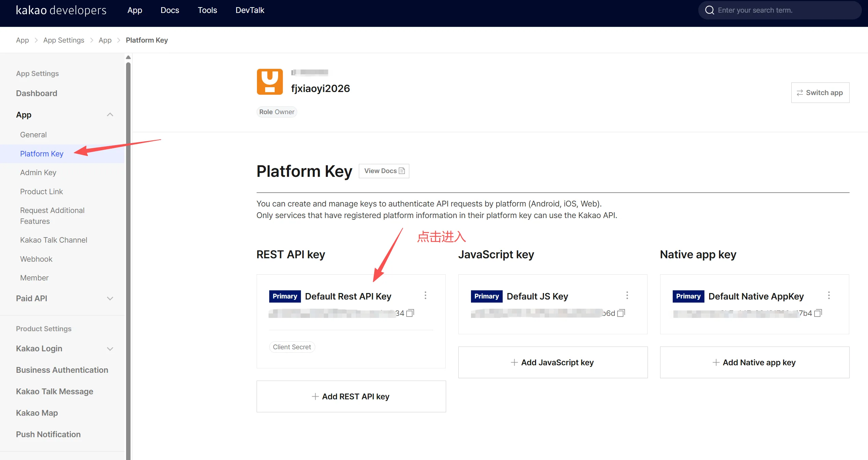Open the Default JS Key entry
Image resolution: width=868 pixels, height=460 pixels.
click(537, 296)
